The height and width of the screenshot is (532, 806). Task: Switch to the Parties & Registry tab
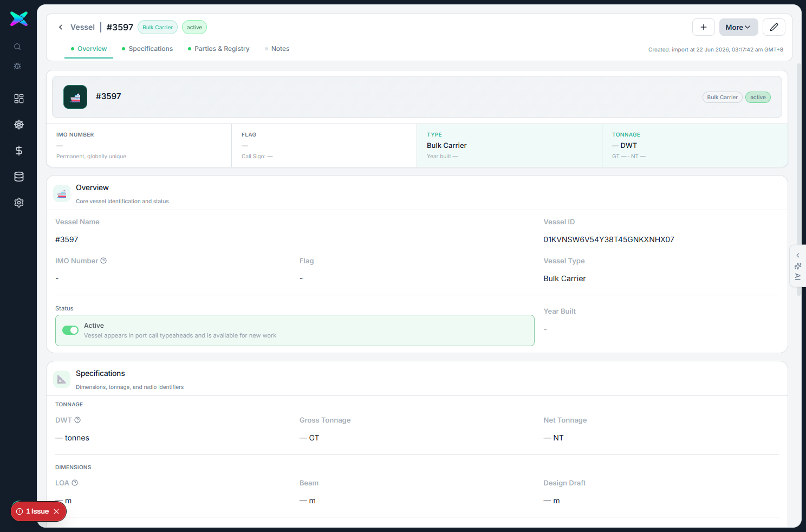tap(219, 49)
